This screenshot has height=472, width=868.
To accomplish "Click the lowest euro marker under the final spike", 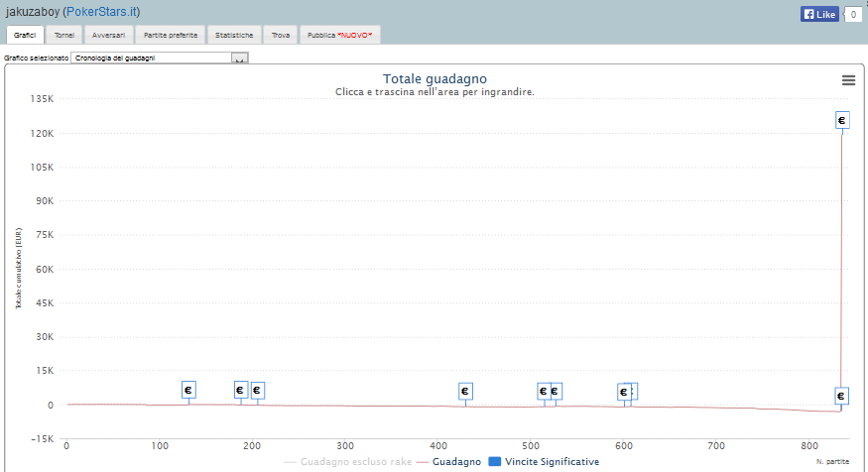I will coord(841,396).
